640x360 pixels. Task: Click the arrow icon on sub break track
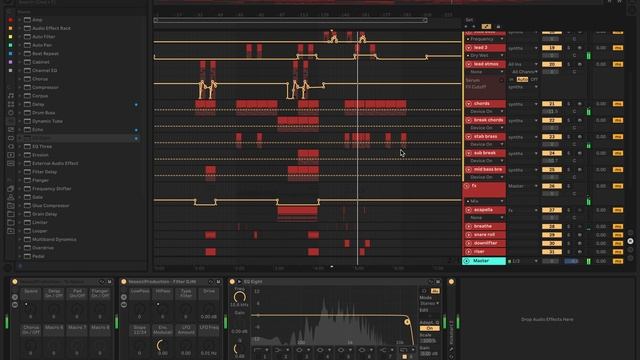[x=469, y=153]
